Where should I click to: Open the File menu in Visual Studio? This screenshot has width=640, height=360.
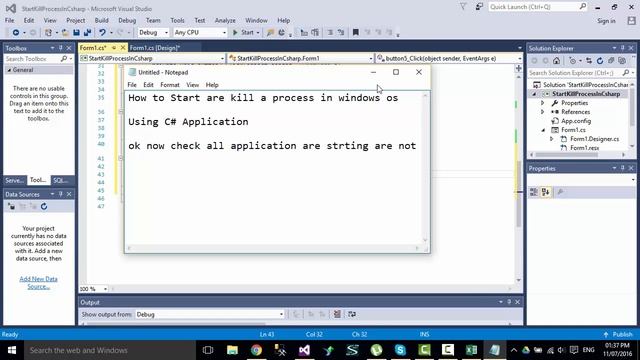(9, 20)
